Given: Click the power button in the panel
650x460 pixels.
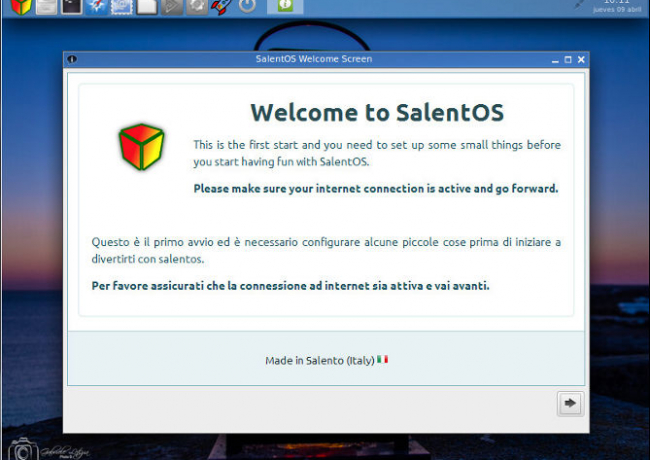Looking at the screenshot, I should [x=247, y=6].
